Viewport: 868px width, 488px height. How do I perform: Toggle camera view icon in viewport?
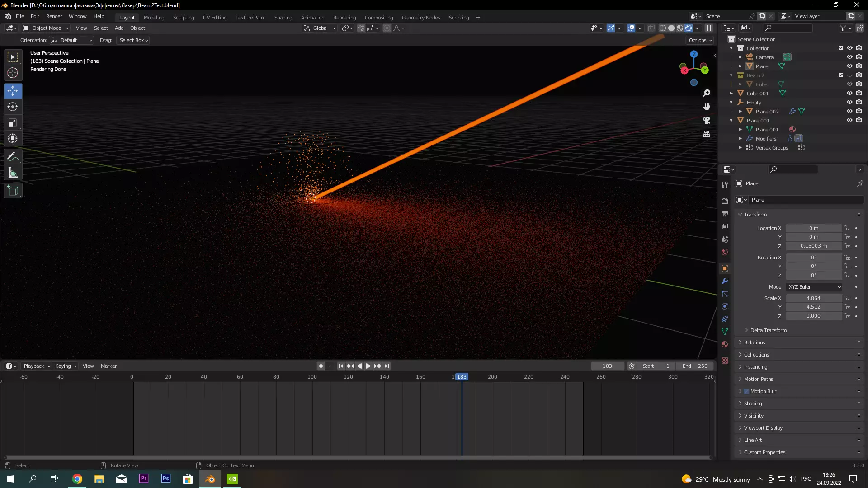tap(707, 120)
